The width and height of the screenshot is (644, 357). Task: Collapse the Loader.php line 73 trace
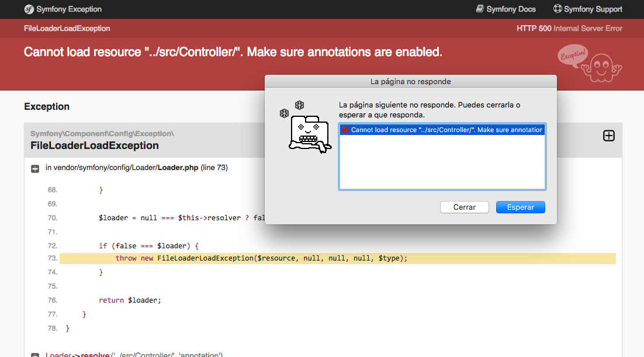coord(35,169)
